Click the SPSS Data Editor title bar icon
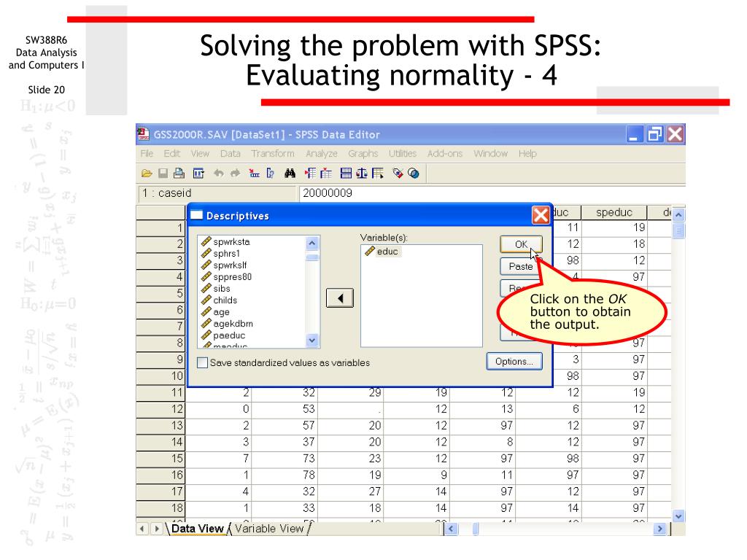The height and width of the screenshot is (560, 747). (144, 134)
